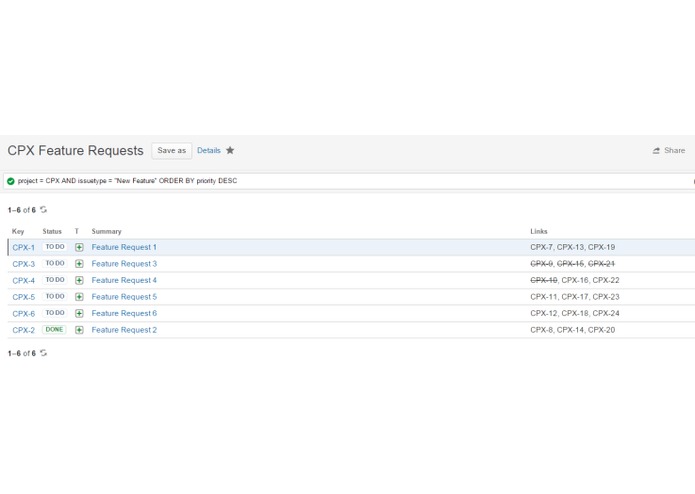Click the DONE status of CPX-2
Viewport: 695px width, 494px height.
coord(54,330)
